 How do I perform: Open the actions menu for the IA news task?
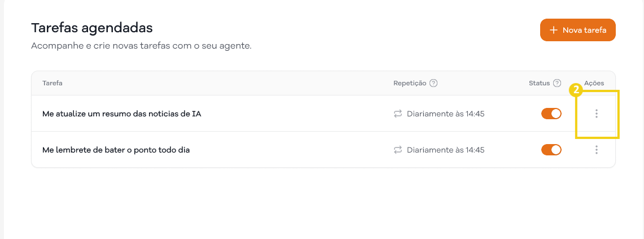click(597, 114)
